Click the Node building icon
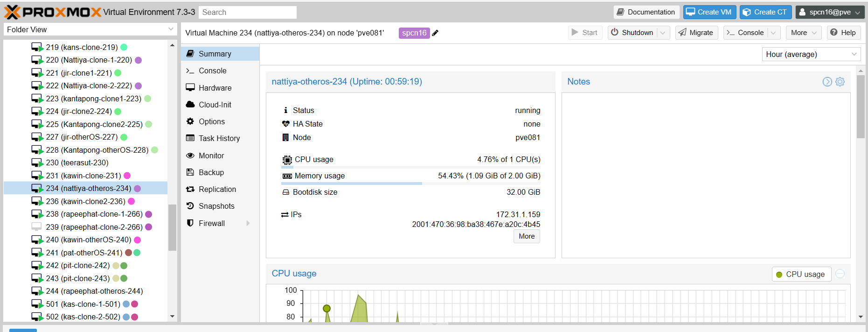This screenshot has width=868, height=332. [285, 137]
